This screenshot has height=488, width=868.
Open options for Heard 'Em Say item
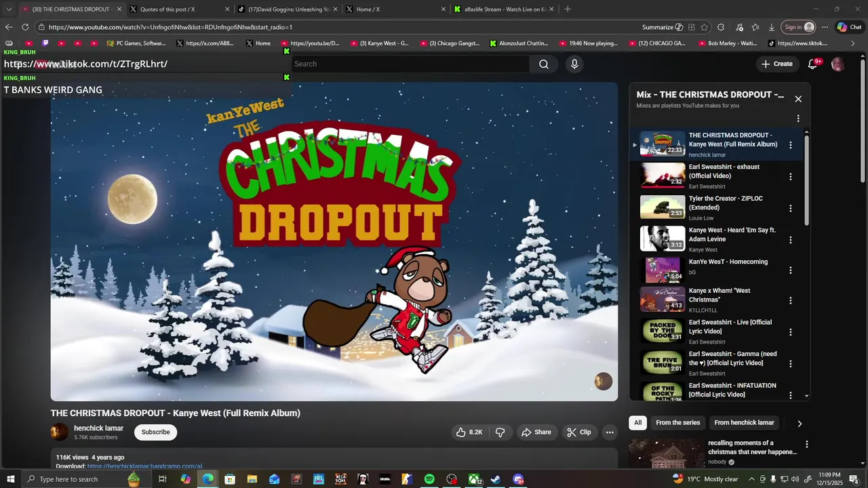(x=790, y=240)
